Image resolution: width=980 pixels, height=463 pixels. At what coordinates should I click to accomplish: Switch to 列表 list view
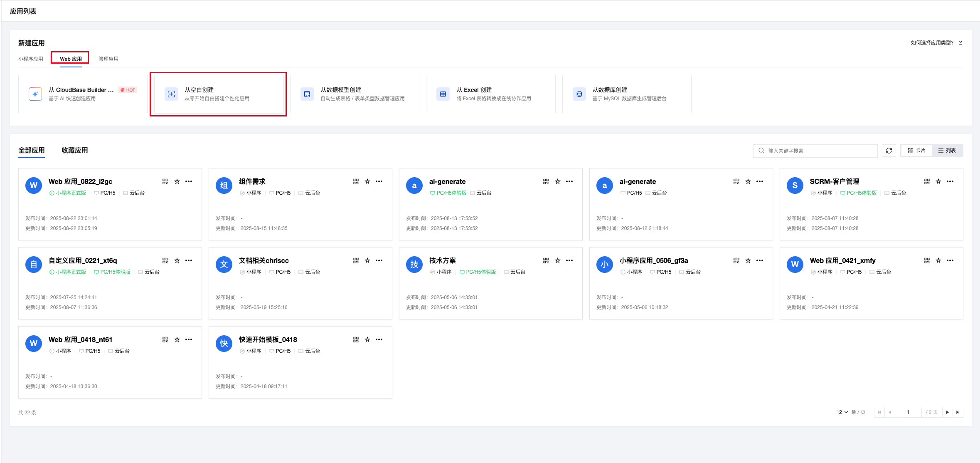[947, 151]
